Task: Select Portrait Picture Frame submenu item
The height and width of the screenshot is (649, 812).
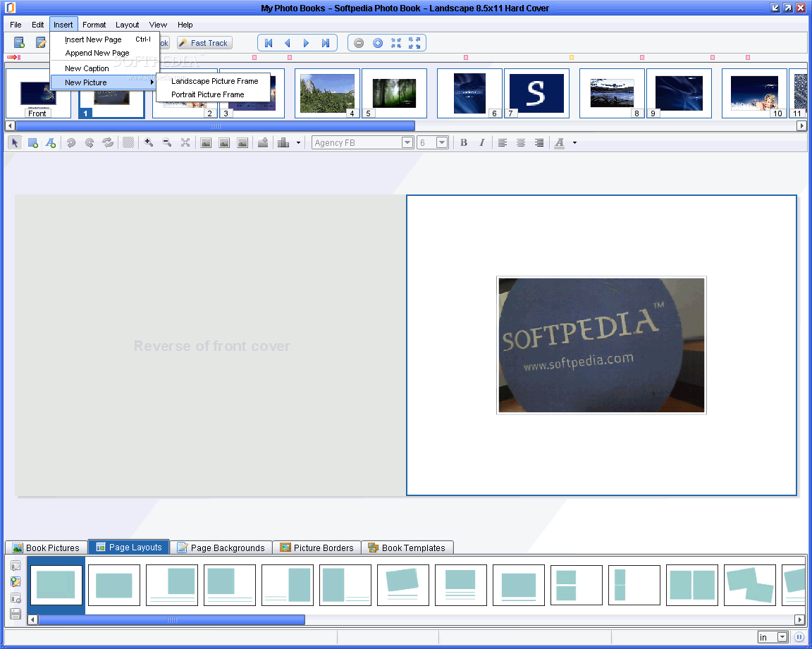Action: [x=214, y=94]
